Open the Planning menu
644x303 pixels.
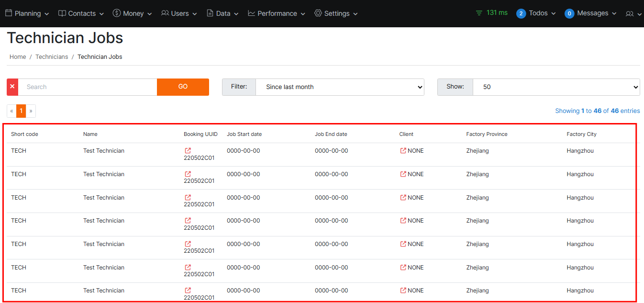[x=27, y=13]
